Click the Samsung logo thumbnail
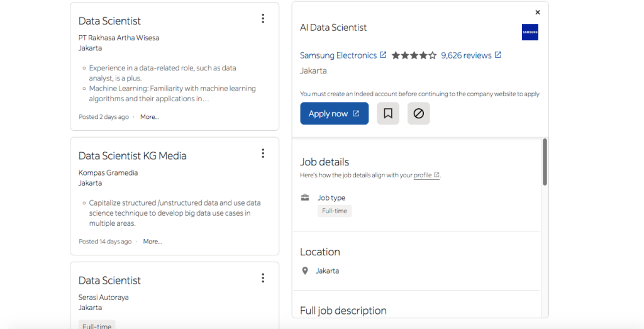 (x=530, y=32)
